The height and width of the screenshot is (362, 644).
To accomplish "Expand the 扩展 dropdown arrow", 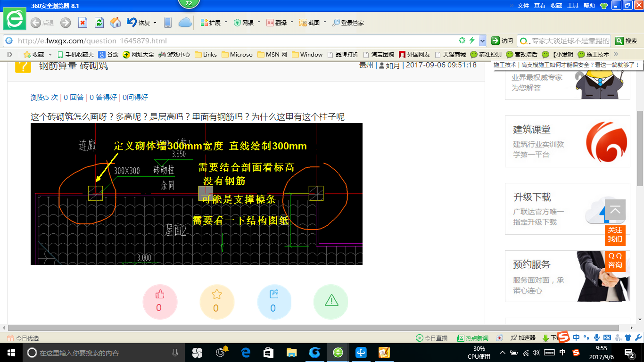I will tap(226, 22).
